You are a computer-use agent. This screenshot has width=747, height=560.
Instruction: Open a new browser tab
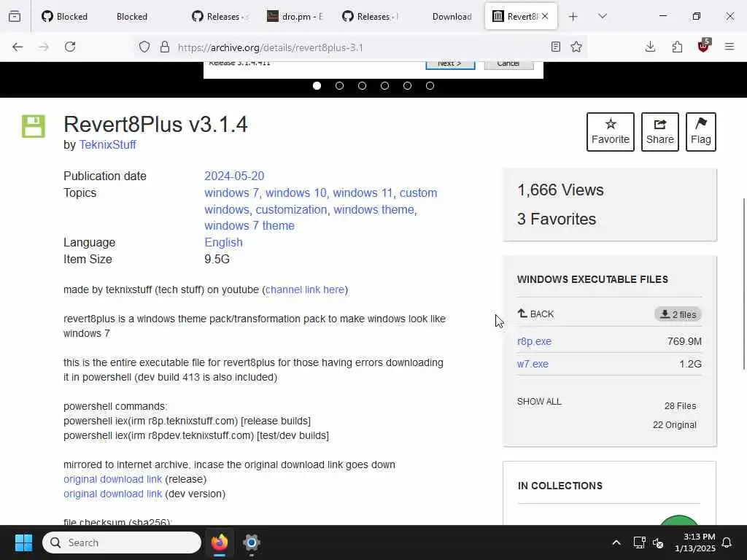click(x=573, y=17)
